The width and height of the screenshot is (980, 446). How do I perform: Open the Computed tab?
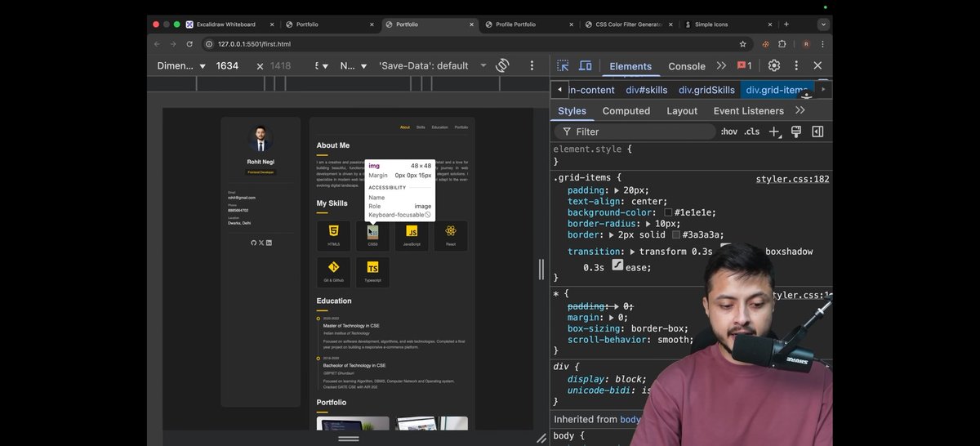point(626,110)
